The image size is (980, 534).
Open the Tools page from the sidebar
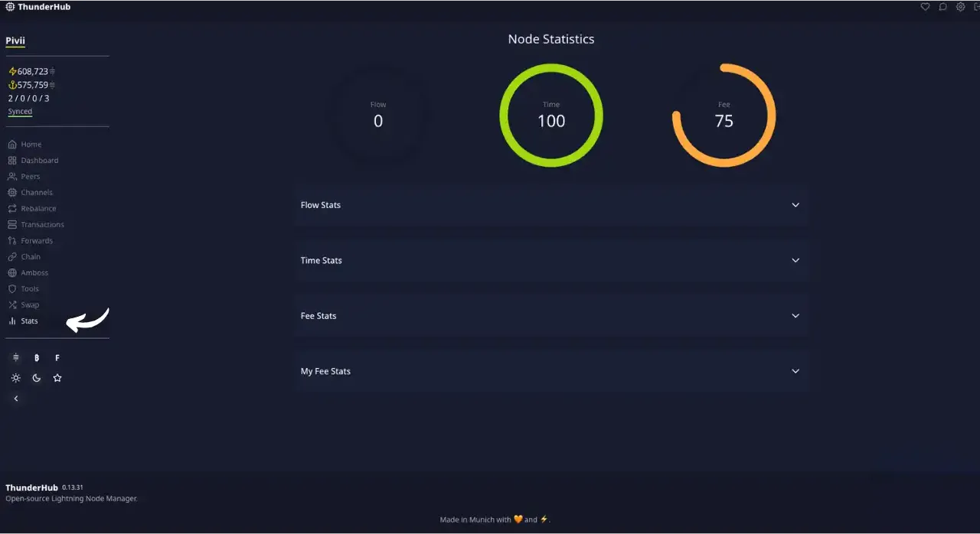[x=24, y=288]
